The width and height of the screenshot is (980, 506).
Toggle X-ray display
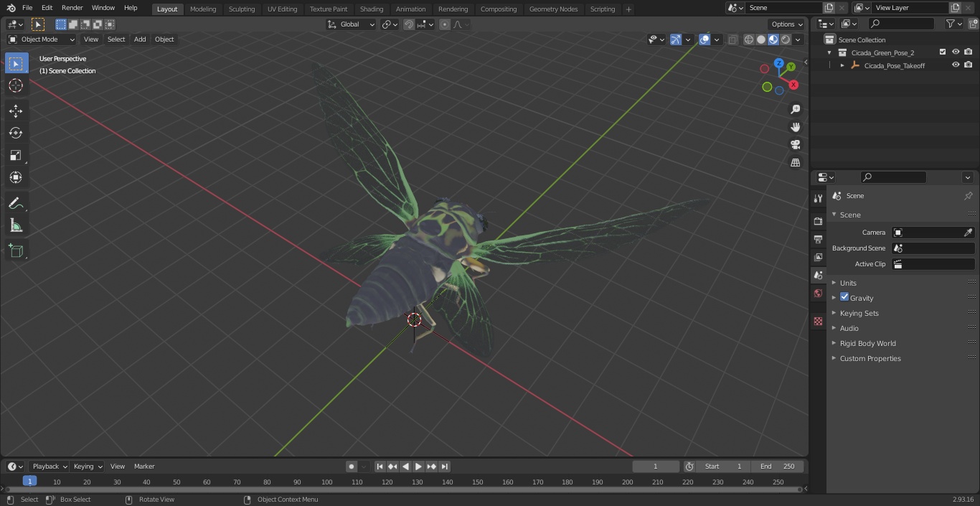coord(732,39)
